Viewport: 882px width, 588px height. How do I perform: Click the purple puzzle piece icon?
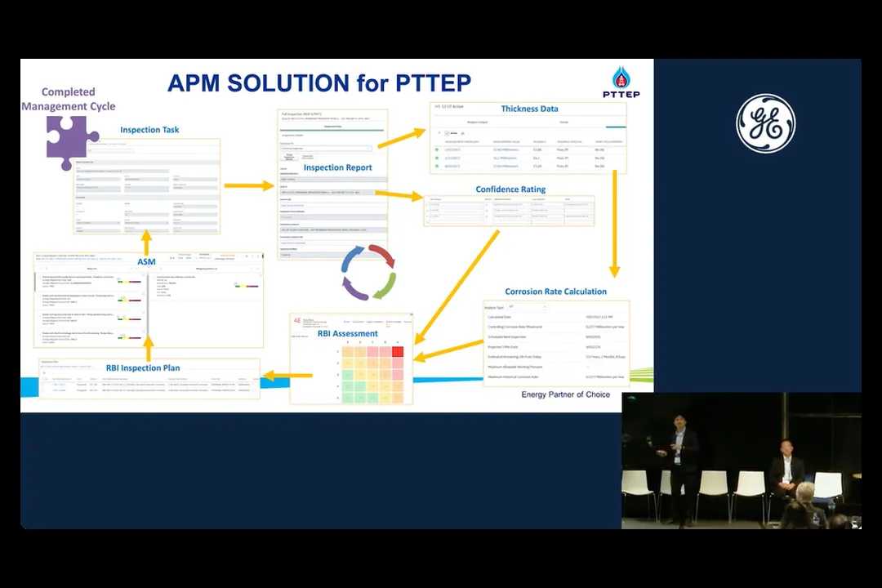(71, 142)
